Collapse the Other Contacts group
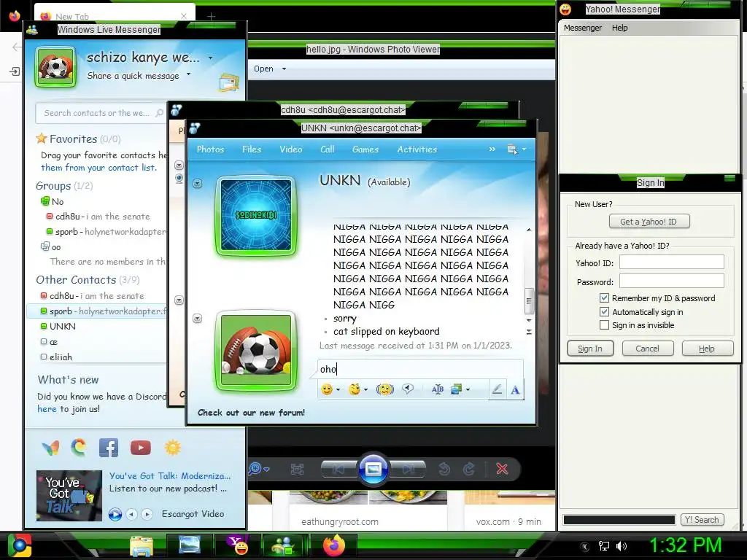 76,279
